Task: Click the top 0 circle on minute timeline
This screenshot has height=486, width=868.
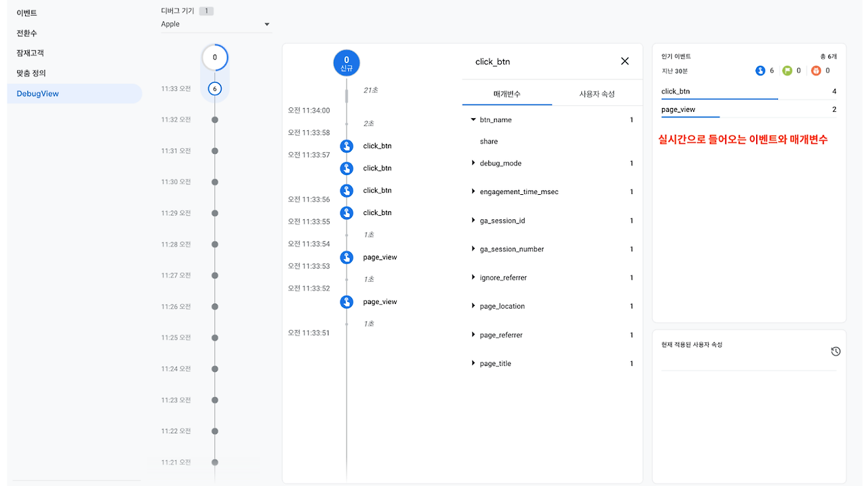Action: [x=215, y=58]
